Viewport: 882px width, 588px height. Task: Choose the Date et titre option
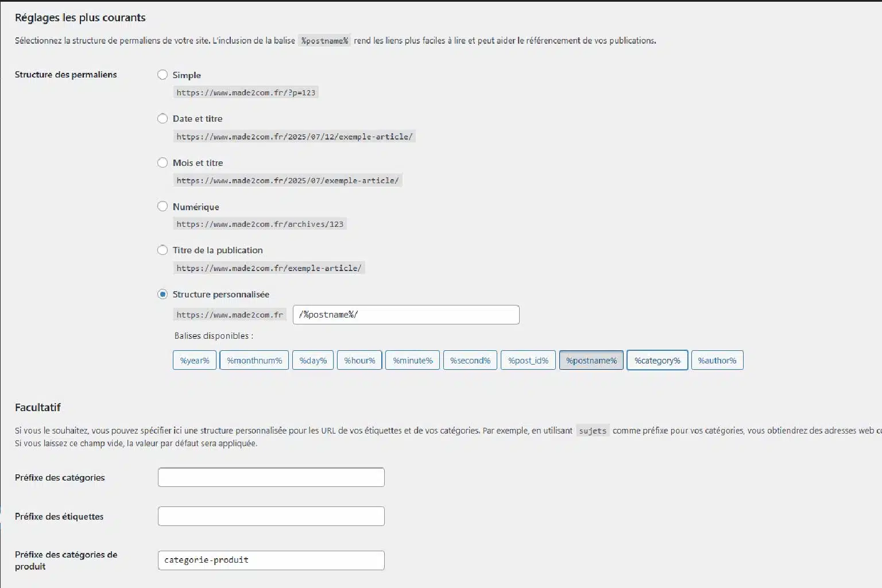(163, 118)
